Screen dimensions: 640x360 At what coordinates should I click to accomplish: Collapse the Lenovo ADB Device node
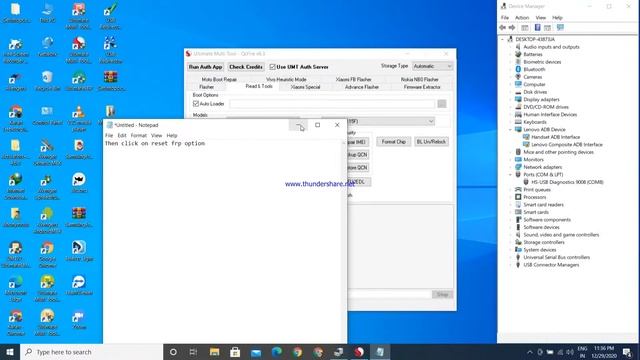pos(510,129)
